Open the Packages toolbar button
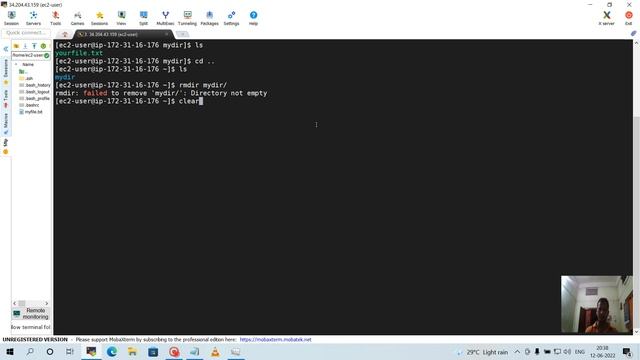The height and width of the screenshot is (360, 640). click(x=209, y=18)
